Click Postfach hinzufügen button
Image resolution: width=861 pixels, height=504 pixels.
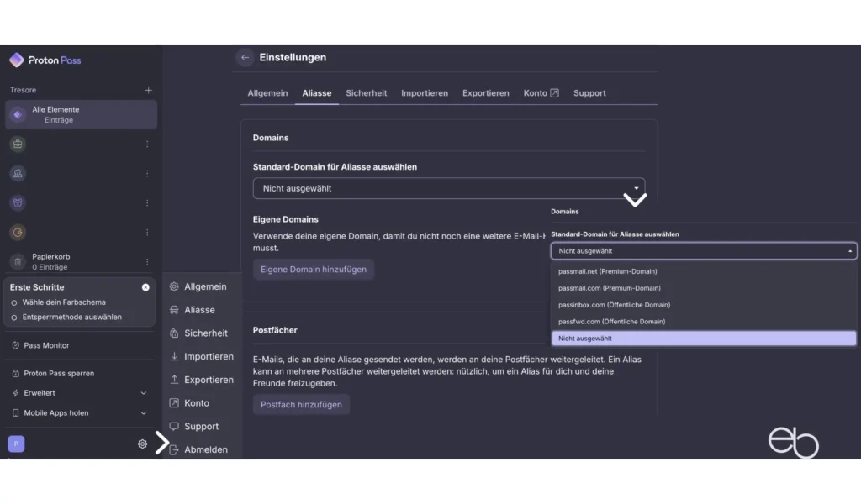[x=301, y=405]
